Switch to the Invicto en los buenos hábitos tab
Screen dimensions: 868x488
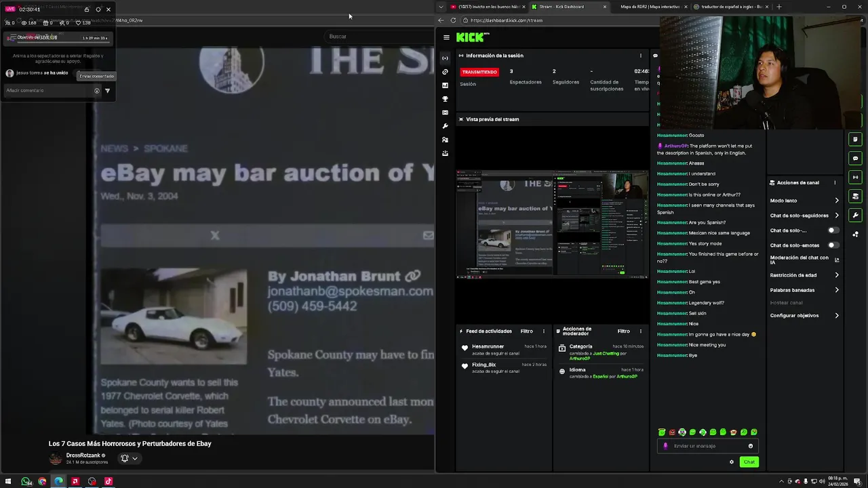(488, 7)
